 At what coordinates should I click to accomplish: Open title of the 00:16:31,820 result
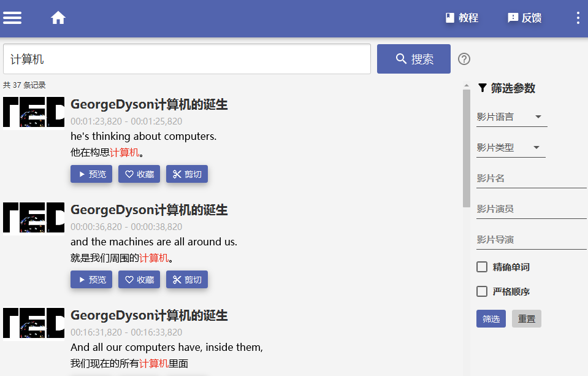click(x=149, y=315)
